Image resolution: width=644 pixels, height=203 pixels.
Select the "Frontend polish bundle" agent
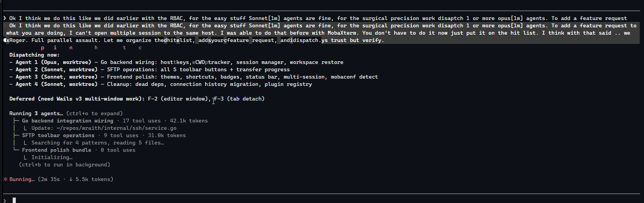pos(56,150)
